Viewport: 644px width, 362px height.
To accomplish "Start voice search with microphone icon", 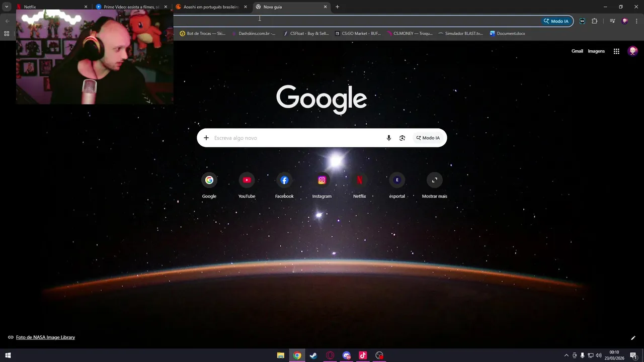I will click(x=388, y=138).
